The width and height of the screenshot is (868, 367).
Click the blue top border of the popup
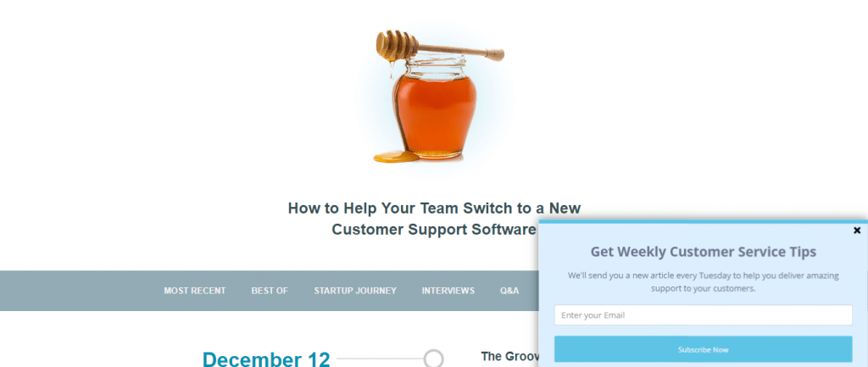703,221
